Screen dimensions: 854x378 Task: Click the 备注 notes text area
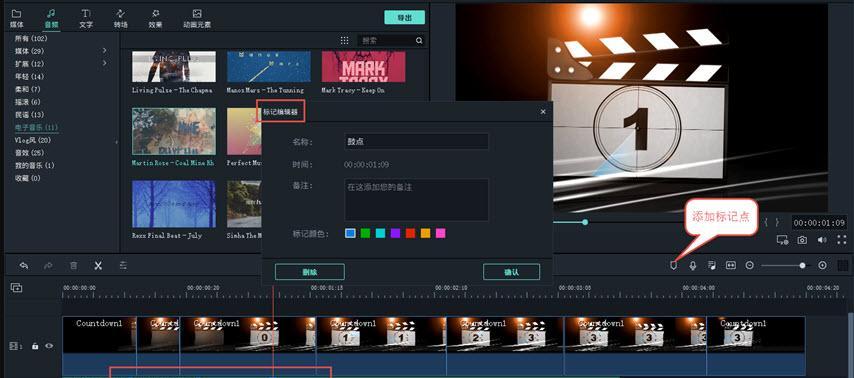click(x=416, y=199)
